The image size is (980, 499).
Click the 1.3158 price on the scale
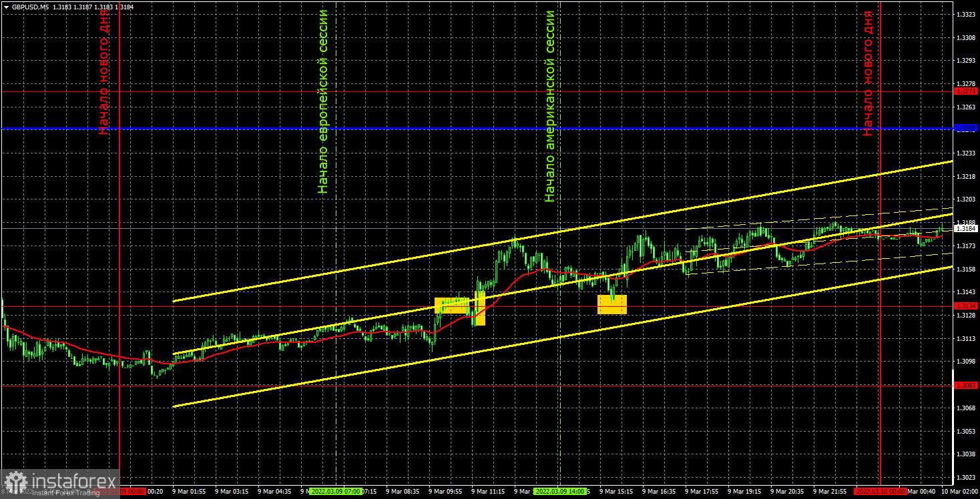coord(966,269)
